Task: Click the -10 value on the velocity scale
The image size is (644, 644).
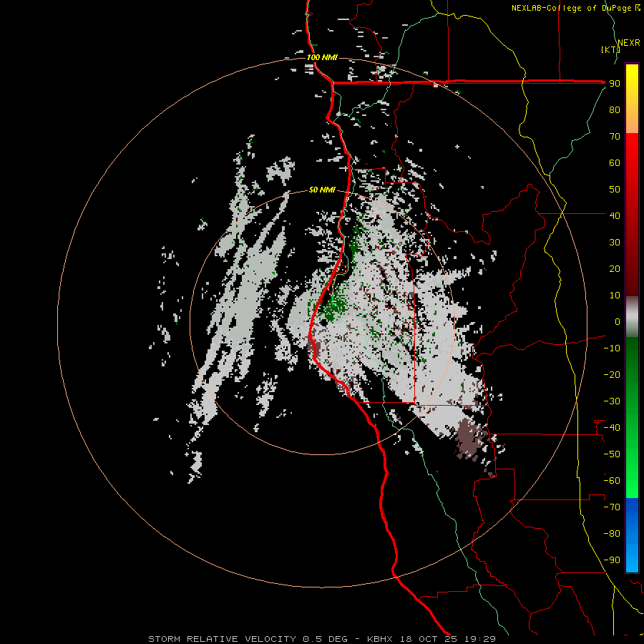Action: point(612,348)
